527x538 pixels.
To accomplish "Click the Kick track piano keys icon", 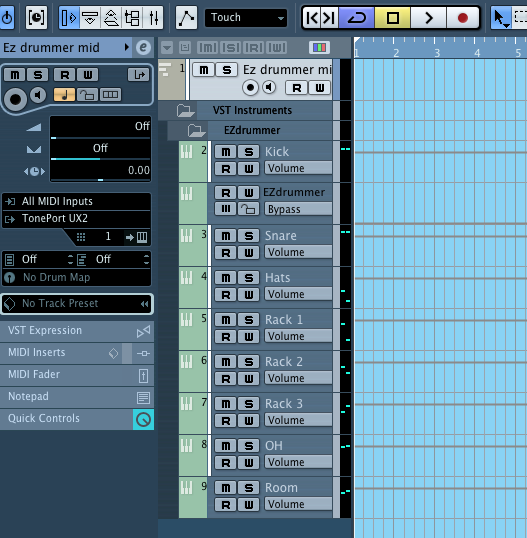I will coord(186,151).
